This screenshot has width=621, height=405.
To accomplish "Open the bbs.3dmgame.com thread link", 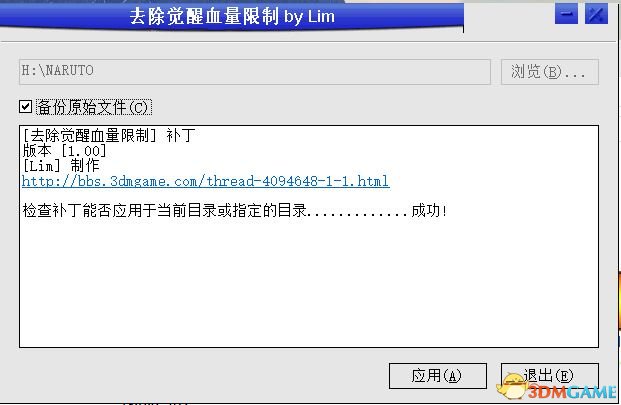I will pos(206,181).
